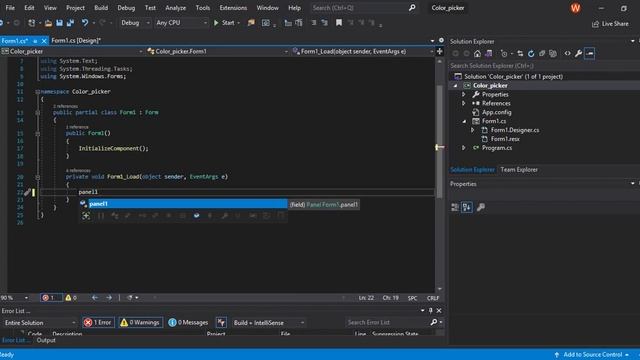Open the File menu
The width and height of the screenshot is (640, 360).
[10, 8]
